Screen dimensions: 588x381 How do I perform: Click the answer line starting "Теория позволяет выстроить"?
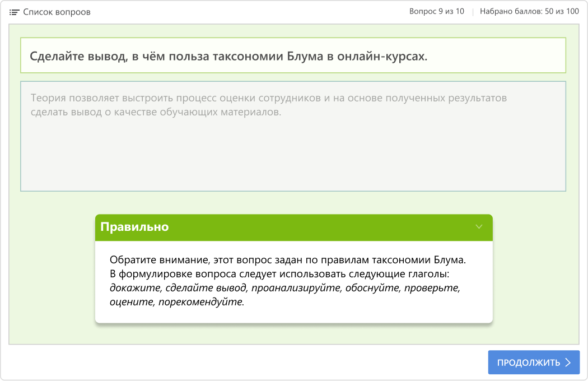click(268, 98)
